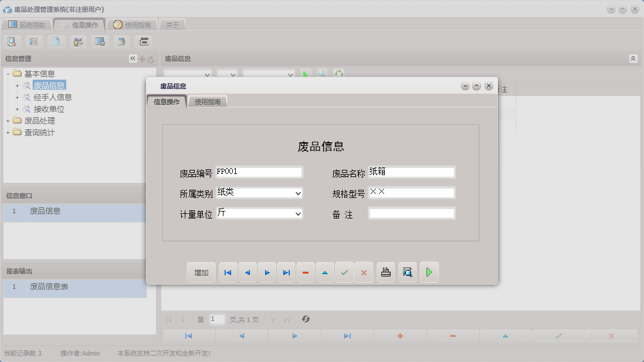Click the person statistics icon in the toolbar

pyautogui.click(x=77, y=42)
